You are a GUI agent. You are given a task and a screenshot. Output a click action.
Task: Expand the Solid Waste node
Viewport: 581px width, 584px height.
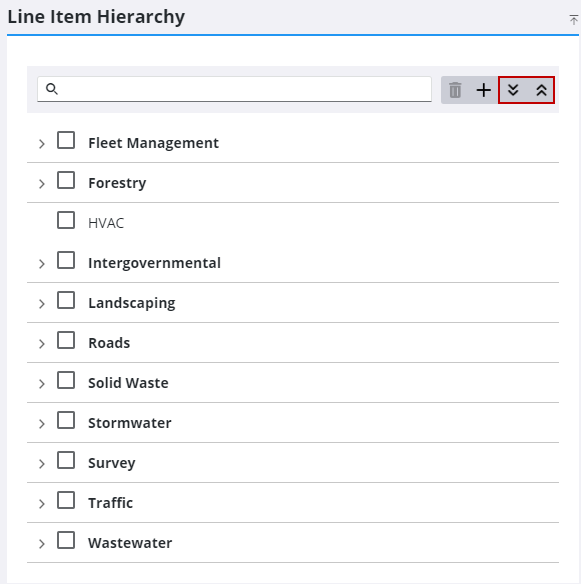tap(42, 384)
